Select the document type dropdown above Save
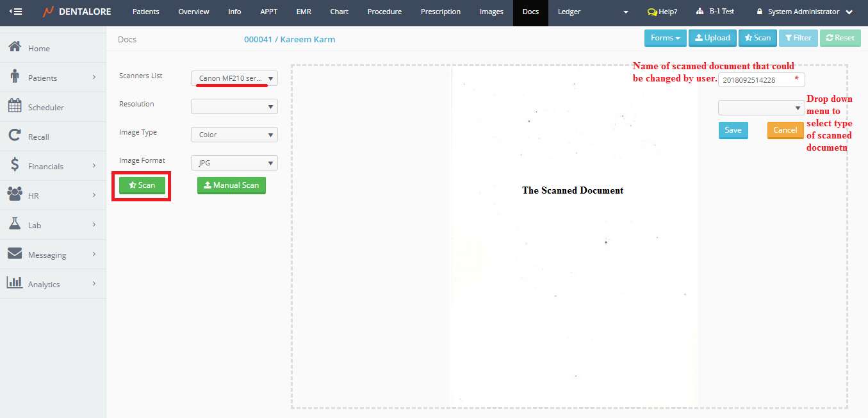Image resolution: width=868 pixels, height=418 pixels. pos(761,108)
